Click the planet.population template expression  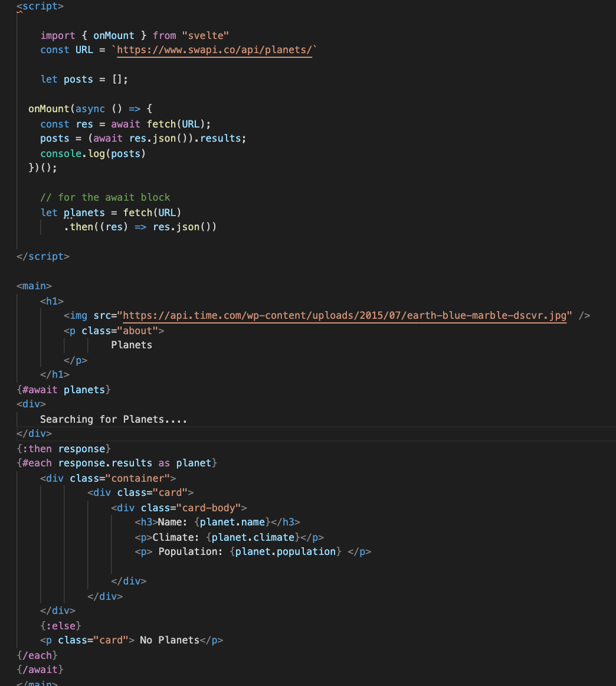pyautogui.click(x=286, y=551)
